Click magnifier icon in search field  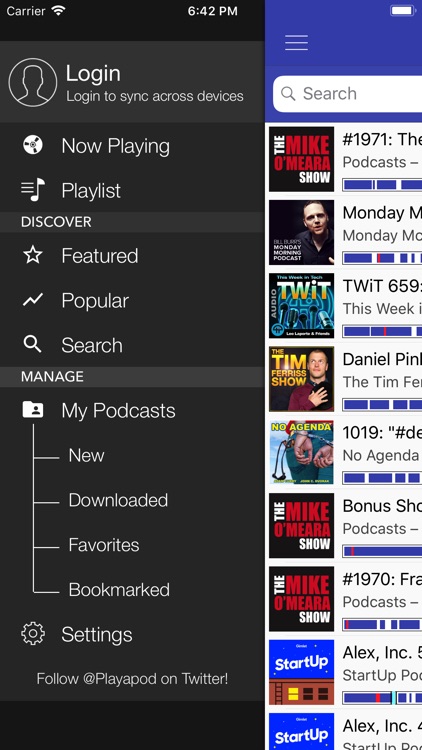288,93
